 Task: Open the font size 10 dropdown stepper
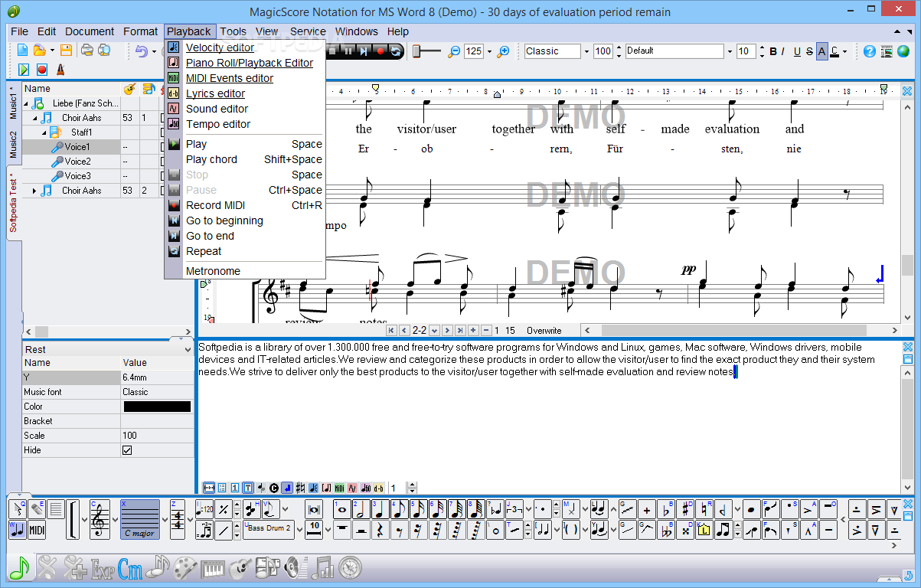pos(762,51)
